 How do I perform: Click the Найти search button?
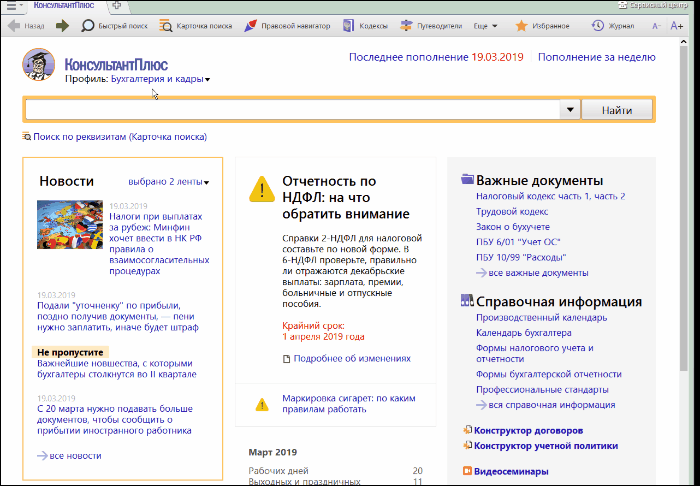tap(617, 110)
